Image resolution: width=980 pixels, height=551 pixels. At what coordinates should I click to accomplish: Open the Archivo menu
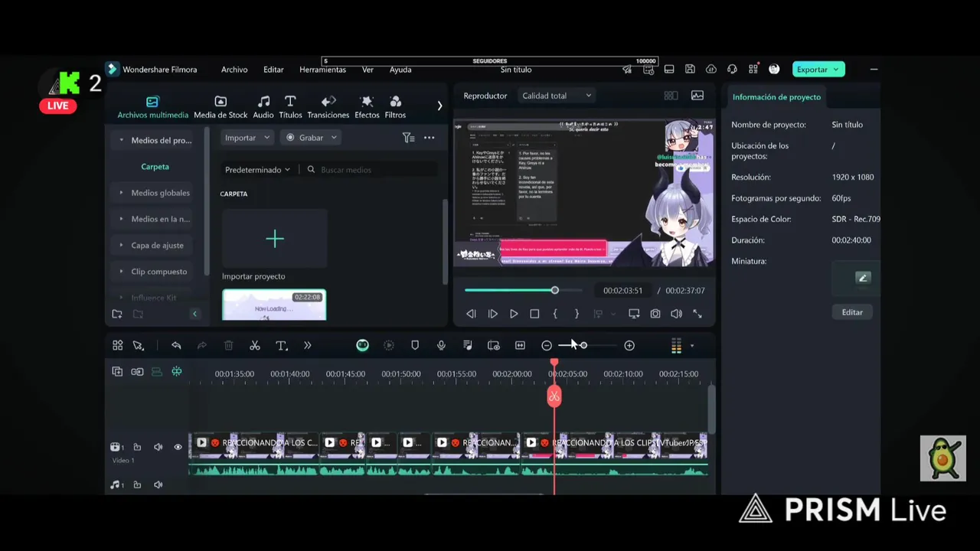[x=234, y=70]
